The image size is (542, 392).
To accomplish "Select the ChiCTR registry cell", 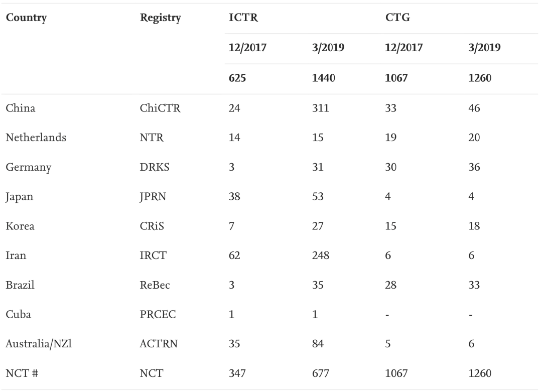I will coord(160,108).
